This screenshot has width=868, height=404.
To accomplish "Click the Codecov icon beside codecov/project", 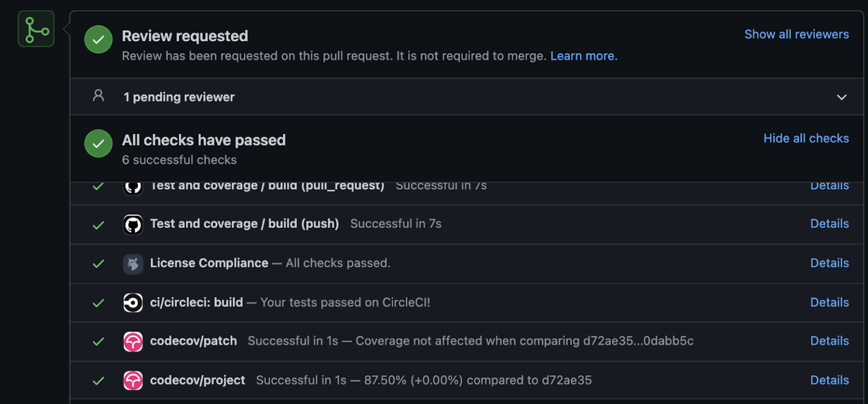I will coord(133,380).
